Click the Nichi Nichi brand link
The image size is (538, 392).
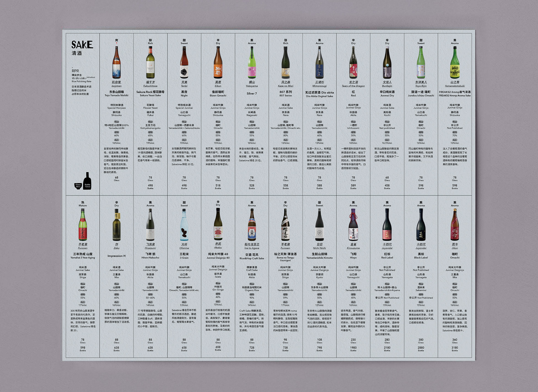click(319, 248)
